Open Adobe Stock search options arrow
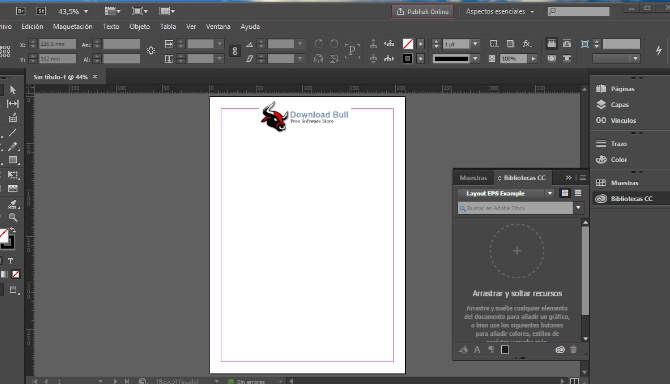670x384 pixels. click(578, 208)
